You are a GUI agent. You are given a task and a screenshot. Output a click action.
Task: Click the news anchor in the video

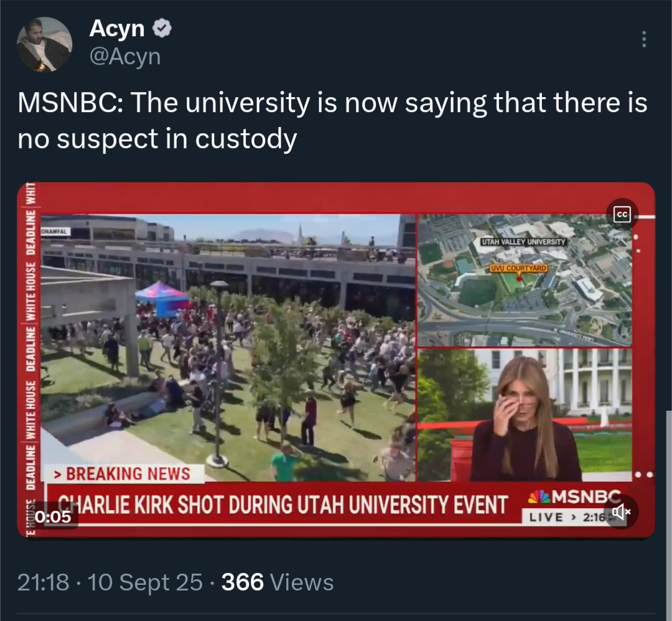coord(525,423)
